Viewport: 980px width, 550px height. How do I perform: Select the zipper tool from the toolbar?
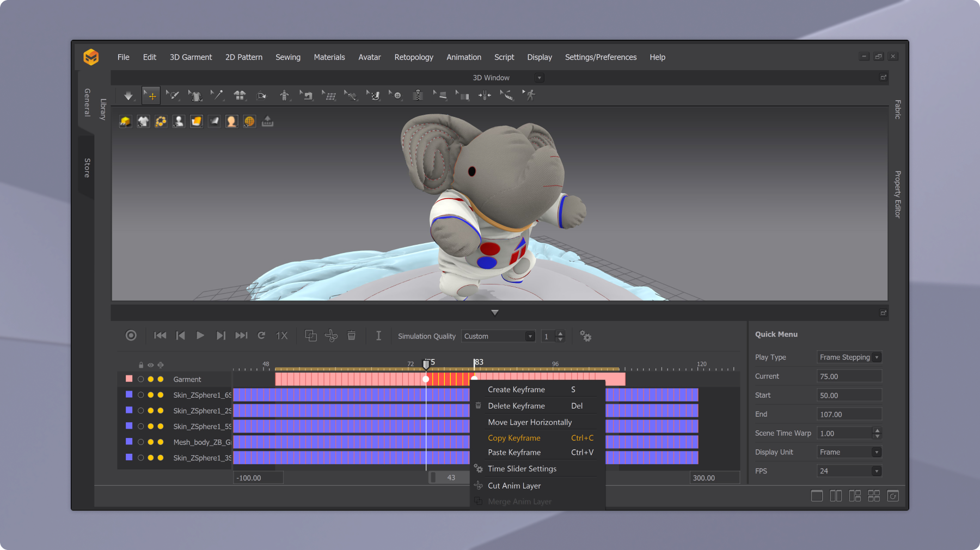tap(418, 95)
